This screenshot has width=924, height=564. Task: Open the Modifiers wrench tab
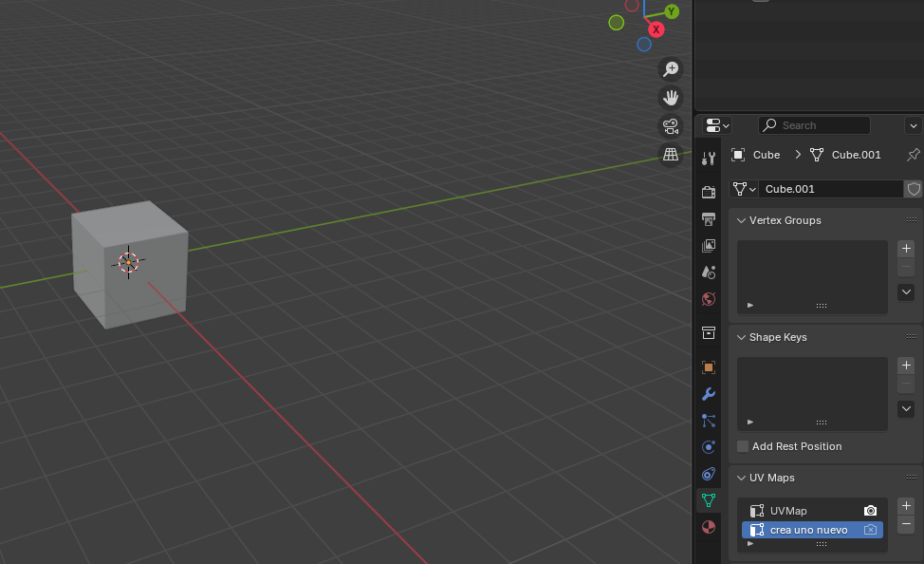click(x=709, y=393)
